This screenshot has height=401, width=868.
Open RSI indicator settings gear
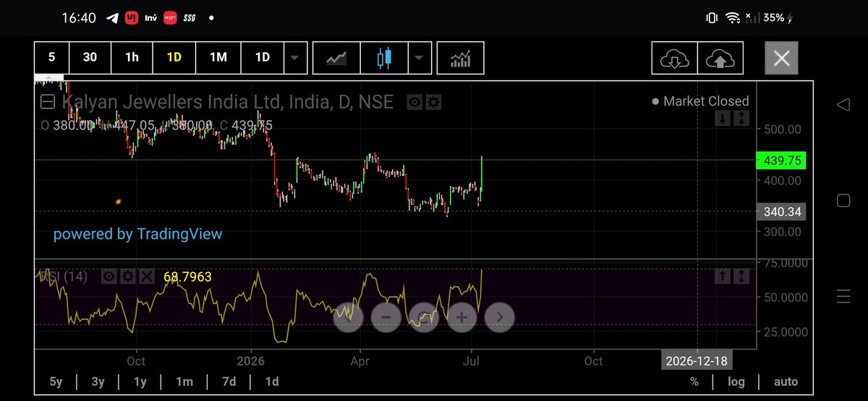coord(128,277)
